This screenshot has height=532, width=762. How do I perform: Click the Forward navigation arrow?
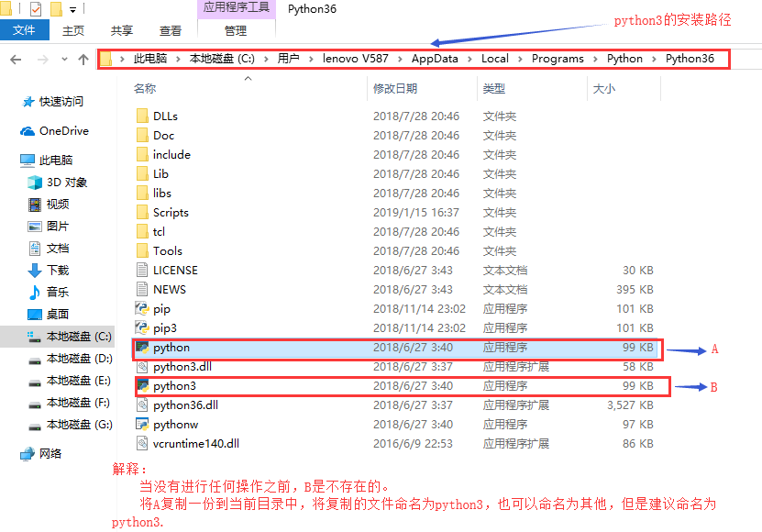click(43, 60)
